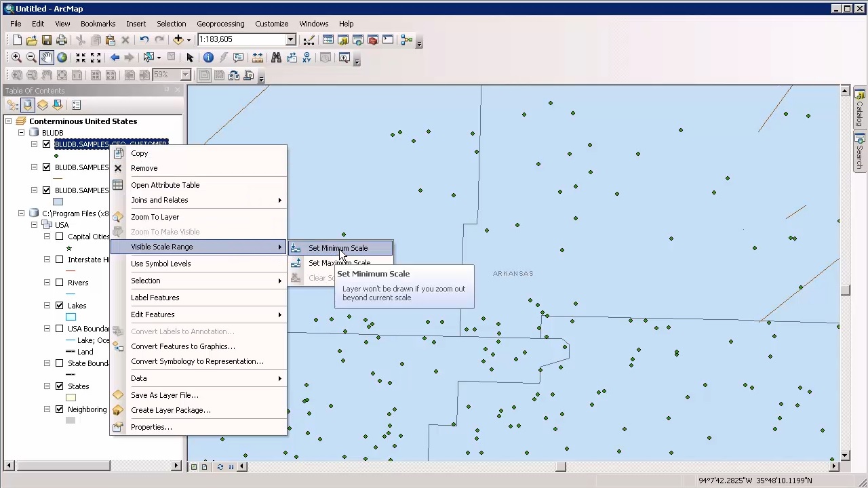Enable the Interstate Highways layer
Screen dimensions: 868x488
(59, 260)
